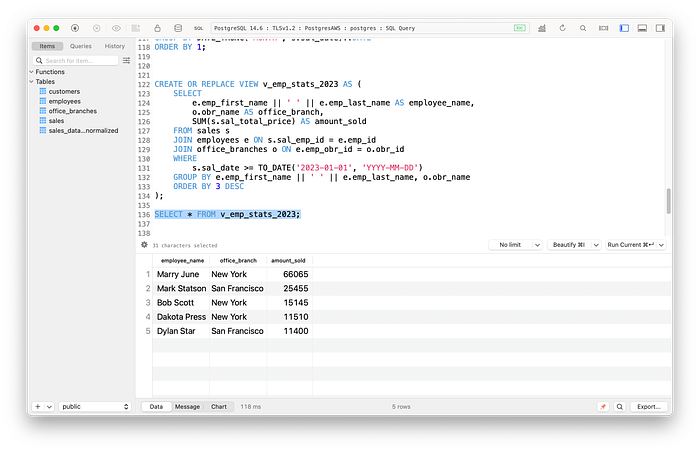700x452 pixels.
Task: Select the sales table
Action: click(56, 121)
